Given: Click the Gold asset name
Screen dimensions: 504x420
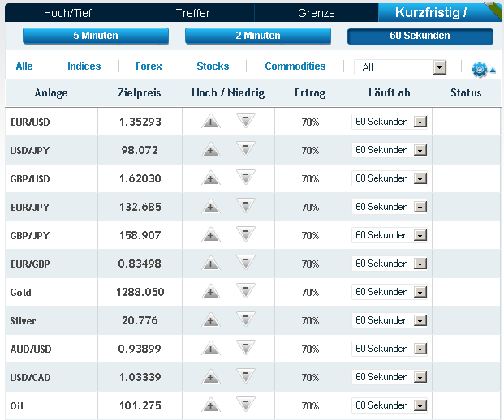Looking at the screenshot, I should point(20,293).
